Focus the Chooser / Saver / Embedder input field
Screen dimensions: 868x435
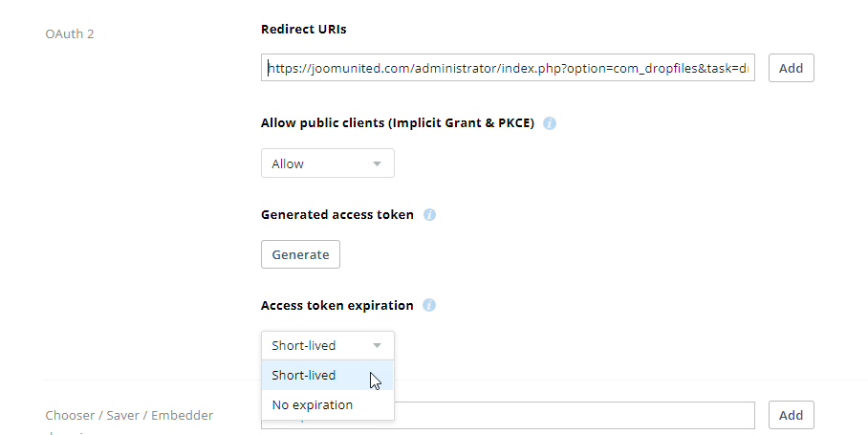574,415
